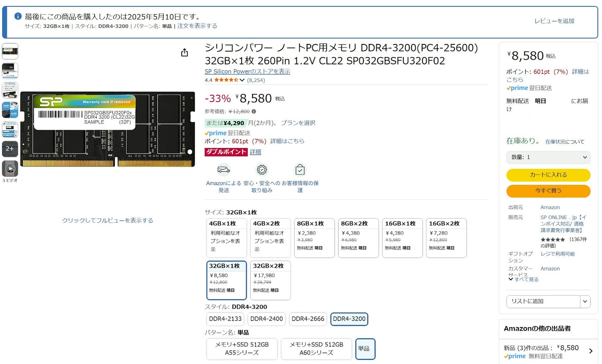602x364 pixels.
Task: Expand すべて見る seller details
Action: pos(523,279)
